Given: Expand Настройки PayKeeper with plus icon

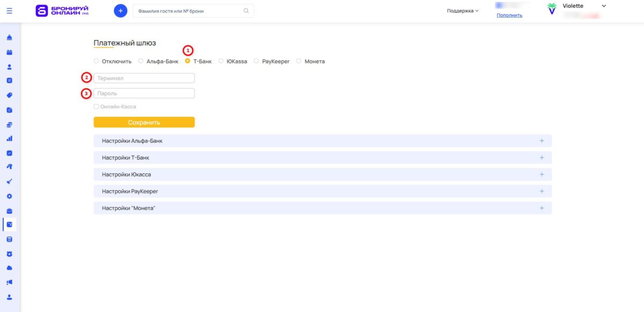Looking at the screenshot, I should click(x=541, y=191).
